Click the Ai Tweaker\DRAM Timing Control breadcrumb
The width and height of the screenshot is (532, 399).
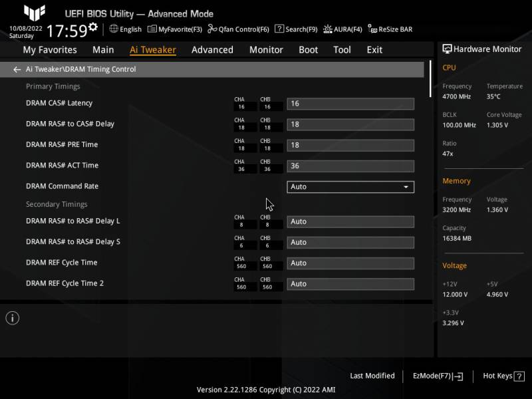coord(80,69)
